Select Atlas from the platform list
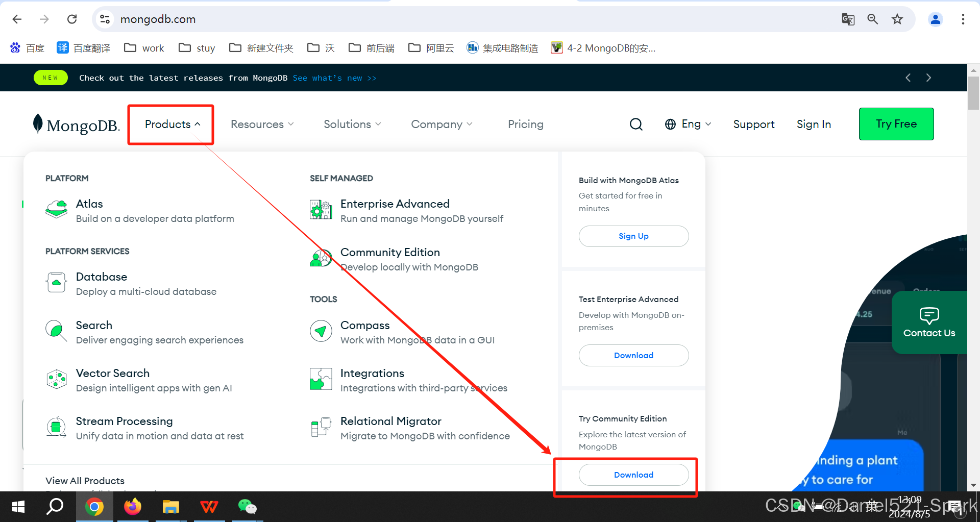Viewport: 980px width, 522px height. pyautogui.click(x=89, y=204)
